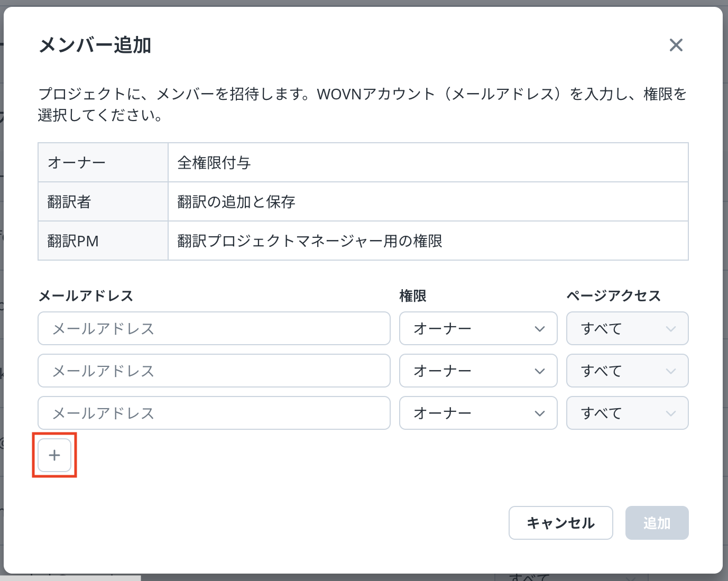Image resolution: width=728 pixels, height=581 pixels.
Task: Open the first row's ページアクセス dropdown
Action: click(627, 328)
